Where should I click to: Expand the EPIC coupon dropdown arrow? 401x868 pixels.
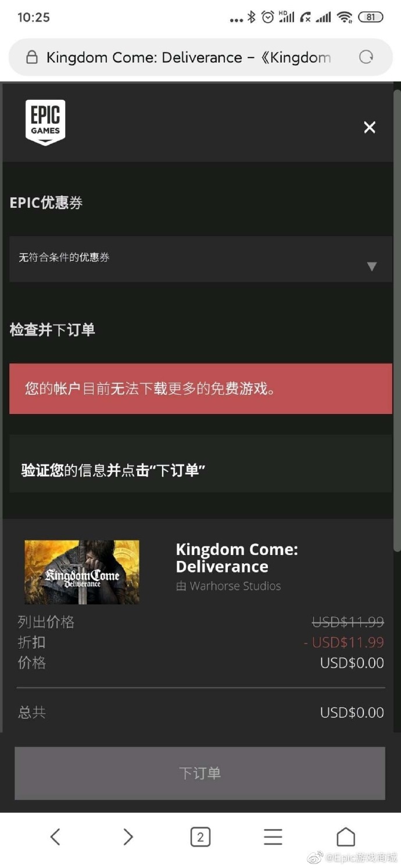[372, 266]
